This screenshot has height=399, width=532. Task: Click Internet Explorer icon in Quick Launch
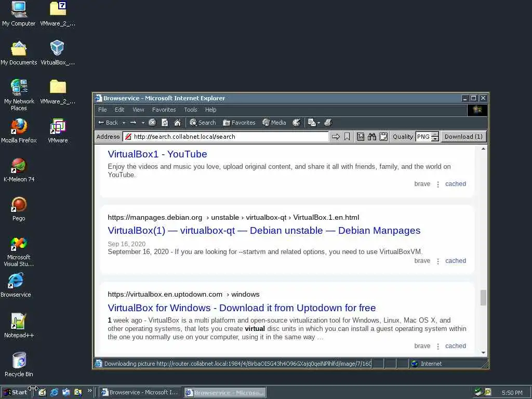[x=54, y=392]
